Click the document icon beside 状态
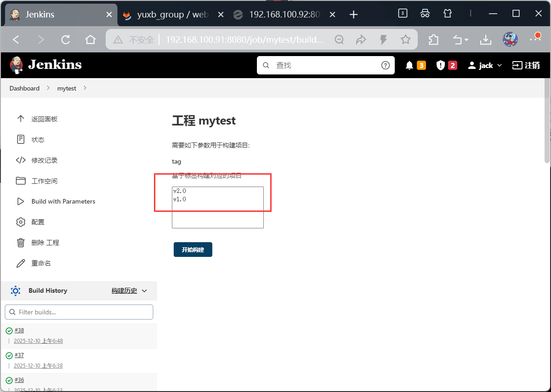 [21, 139]
